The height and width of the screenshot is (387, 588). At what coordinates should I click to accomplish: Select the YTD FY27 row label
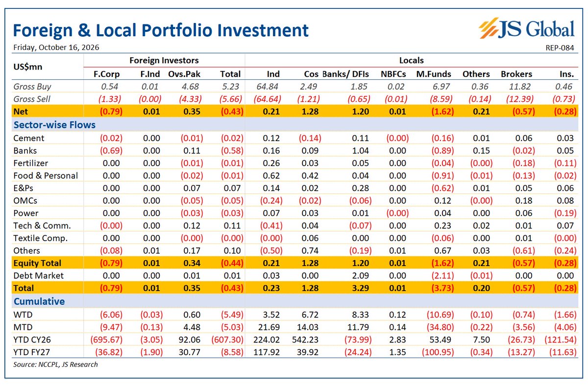pos(32,352)
